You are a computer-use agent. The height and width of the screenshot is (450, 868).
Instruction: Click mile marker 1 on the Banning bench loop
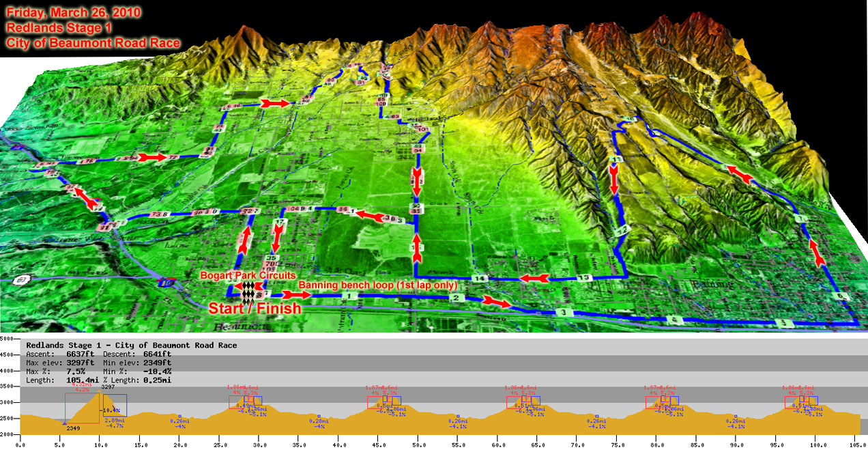pos(350,296)
